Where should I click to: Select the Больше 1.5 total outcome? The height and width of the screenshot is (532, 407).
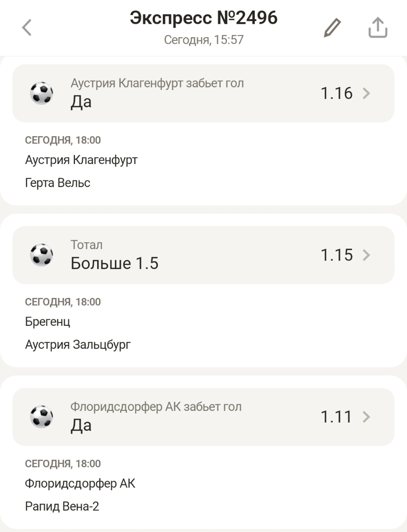pyautogui.click(x=115, y=263)
